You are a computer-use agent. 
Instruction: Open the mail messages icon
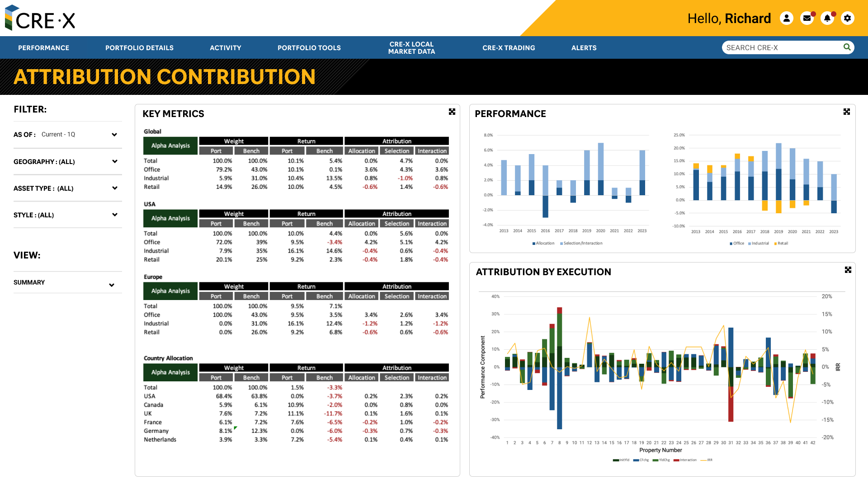tap(807, 18)
